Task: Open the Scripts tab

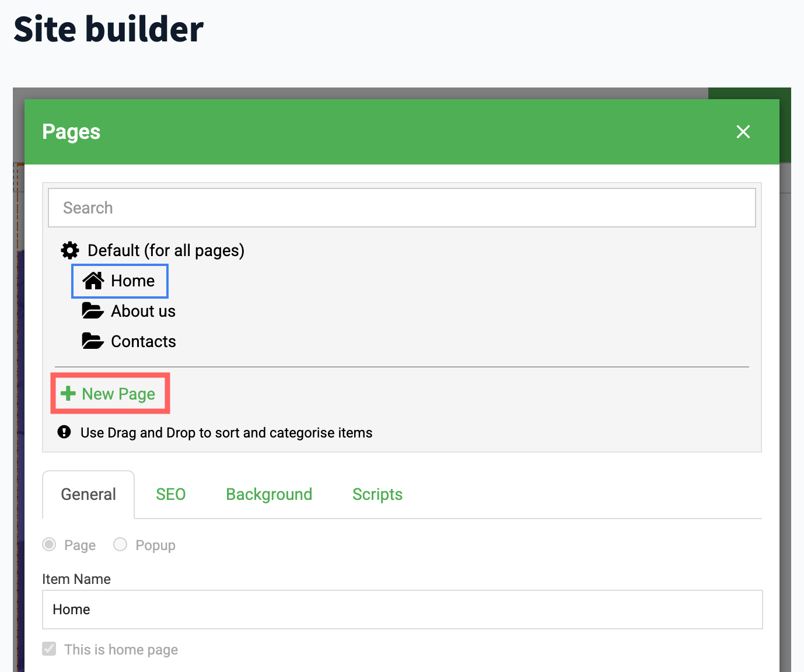Action: (377, 495)
